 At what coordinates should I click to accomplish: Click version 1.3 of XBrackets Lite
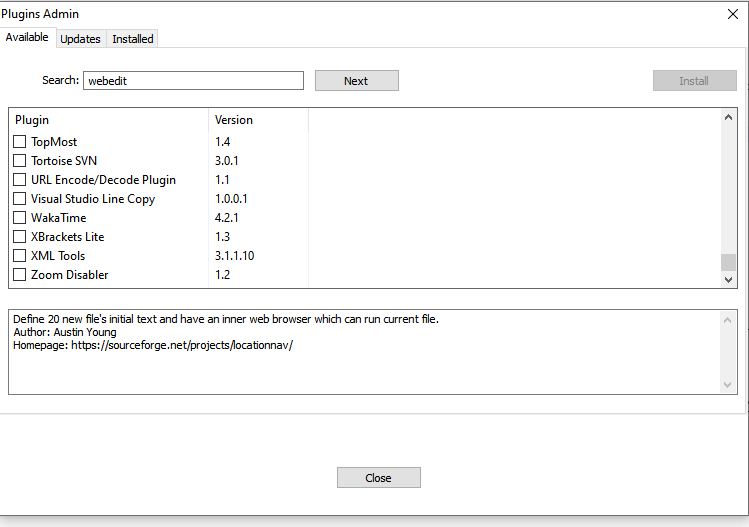(223, 237)
